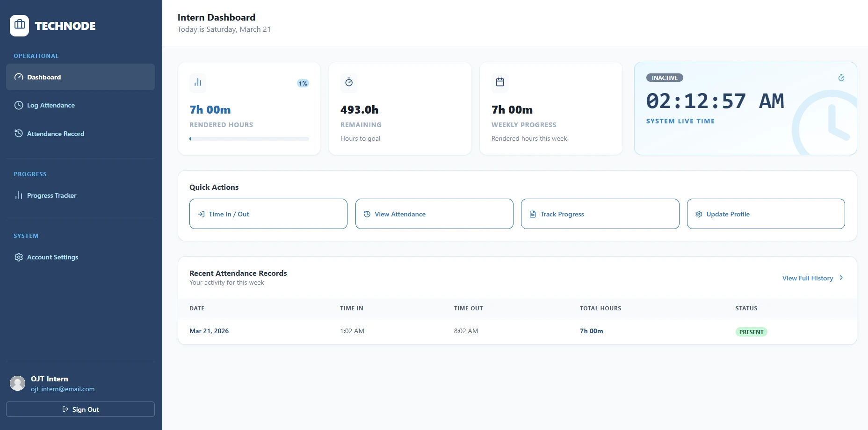
Task: Click the TIME IN column header
Action: 352,308
